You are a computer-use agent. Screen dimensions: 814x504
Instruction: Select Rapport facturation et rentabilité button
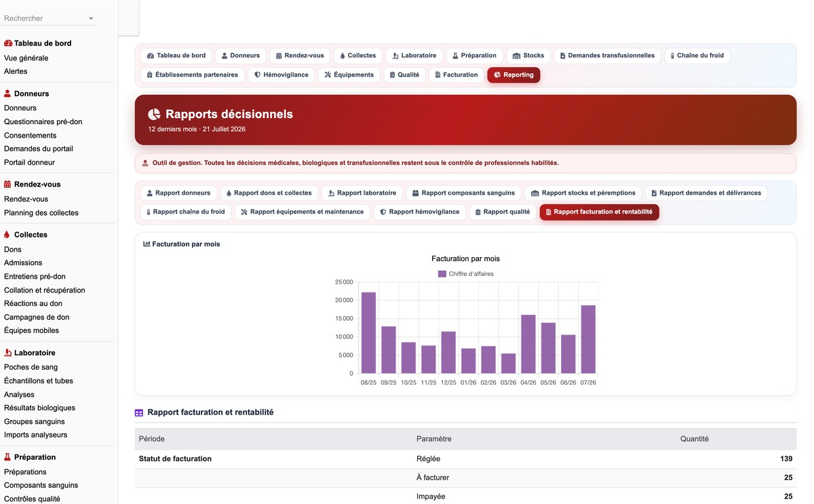click(x=600, y=212)
